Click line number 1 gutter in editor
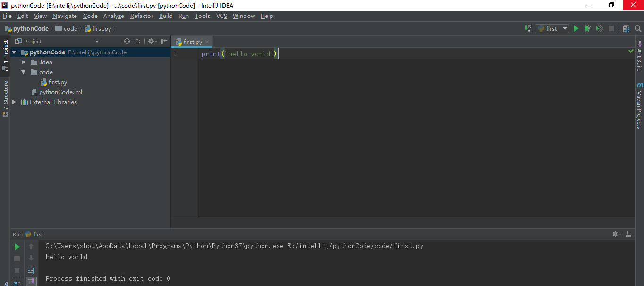The height and width of the screenshot is (286, 644). (x=175, y=54)
